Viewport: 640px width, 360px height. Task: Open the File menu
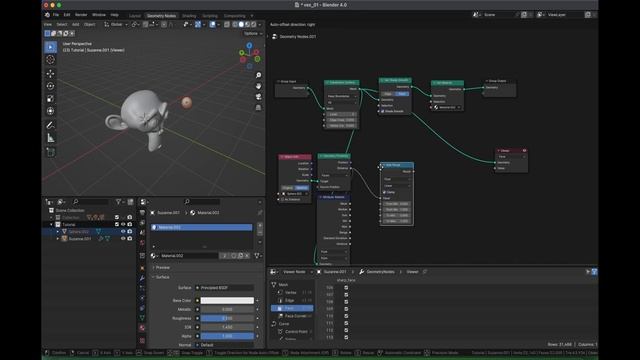point(56,15)
